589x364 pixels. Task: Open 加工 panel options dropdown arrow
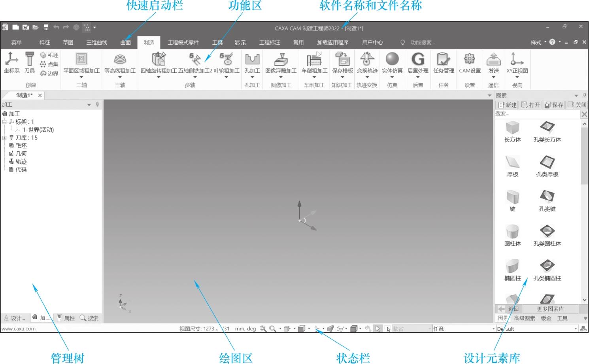[x=89, y=105]
